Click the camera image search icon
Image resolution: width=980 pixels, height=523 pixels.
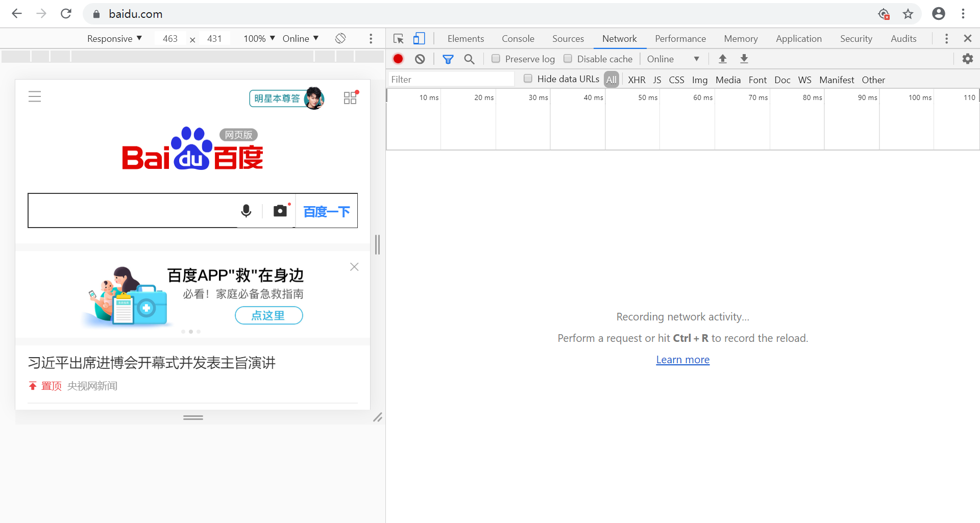tap(281, 210)
